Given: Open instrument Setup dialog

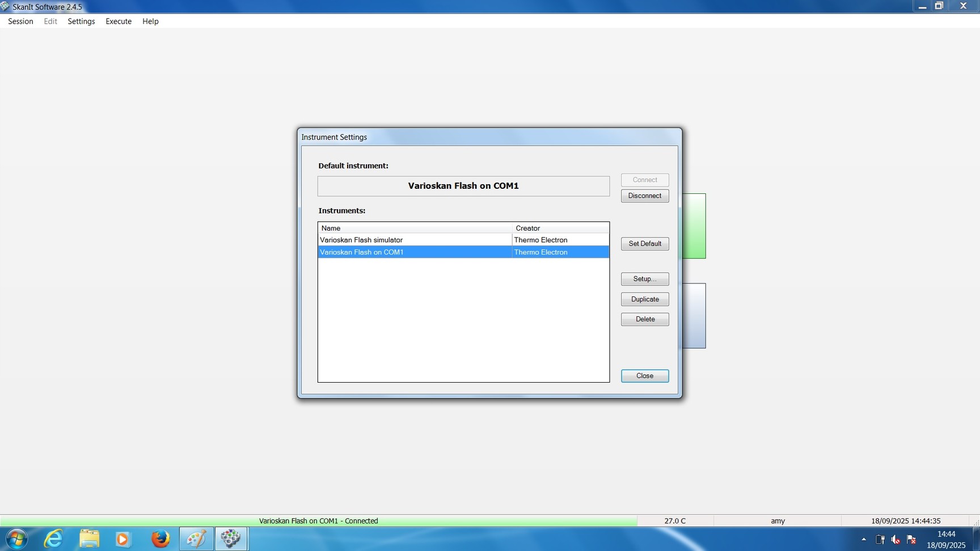Looking at the screenshot, I should (x=645, y=279).
